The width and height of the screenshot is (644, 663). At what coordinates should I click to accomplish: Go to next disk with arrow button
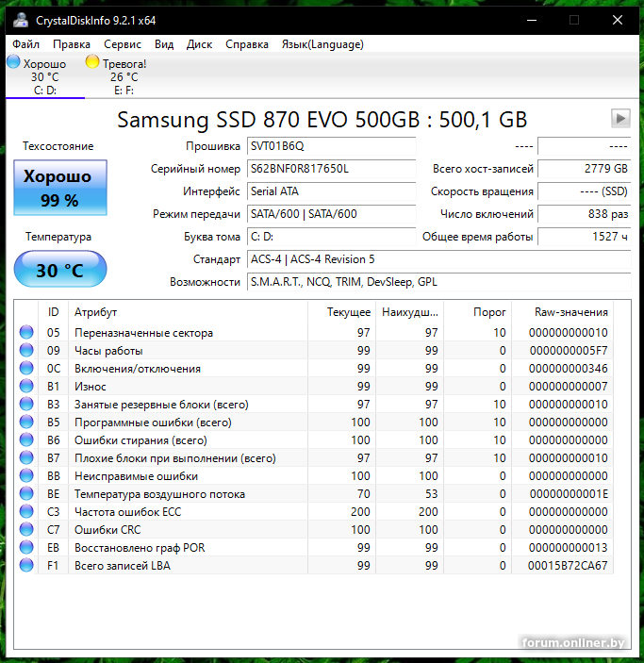pos(620,119)
